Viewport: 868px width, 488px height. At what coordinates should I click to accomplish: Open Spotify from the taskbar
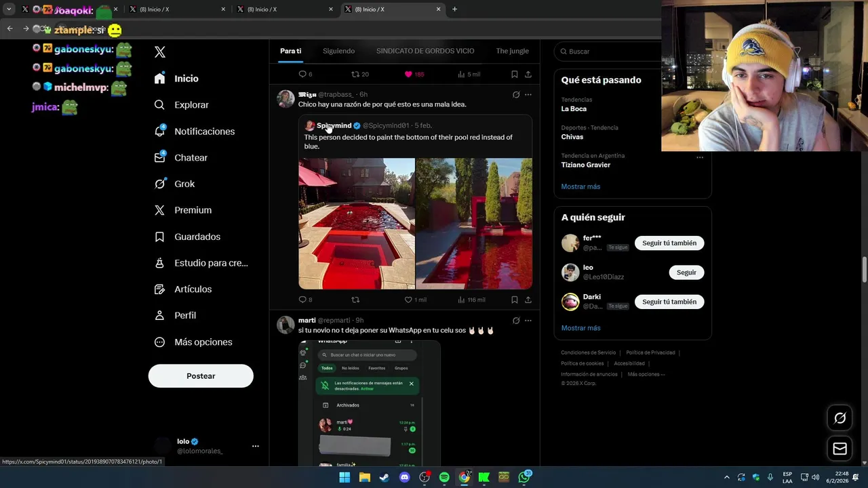click(x=444, y=477)
